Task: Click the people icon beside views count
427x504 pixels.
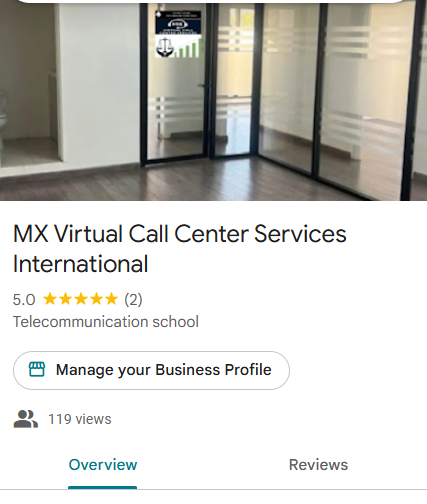Action: pos(26,419)
